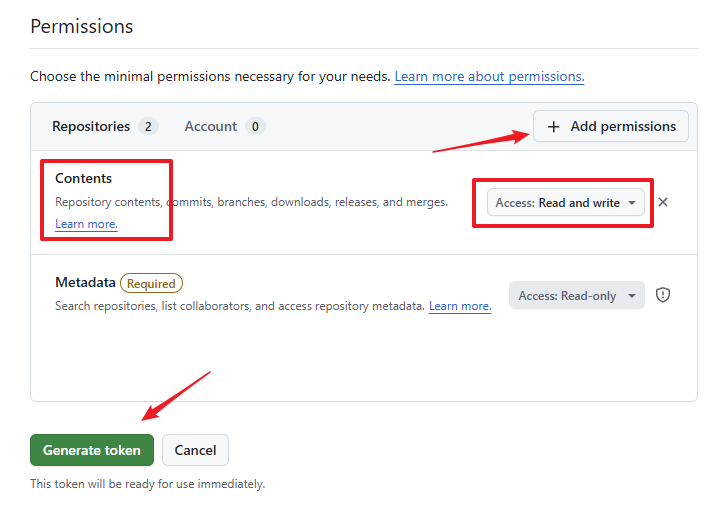Image resolution: width=708 pixels, height=509 pixels.
Task: Click the caret arrow on Read and write
Action: (632, 203)
